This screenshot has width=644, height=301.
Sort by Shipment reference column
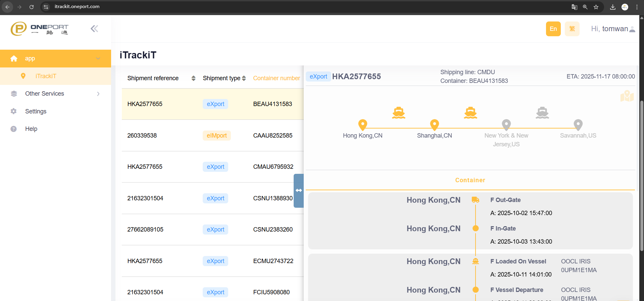(193, 78)
